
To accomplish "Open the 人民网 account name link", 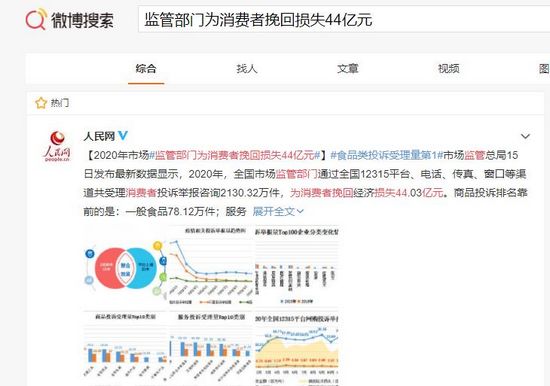I will coord(99,136).
